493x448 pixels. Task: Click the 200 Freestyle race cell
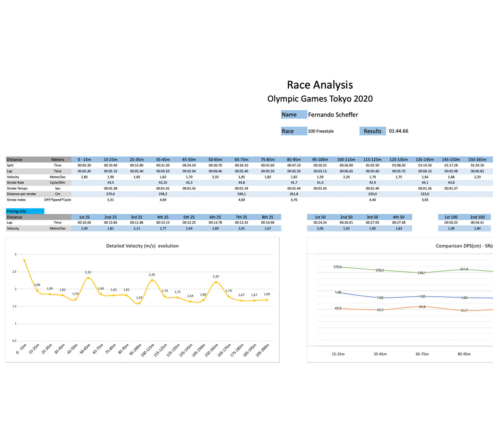pos(321,131)
